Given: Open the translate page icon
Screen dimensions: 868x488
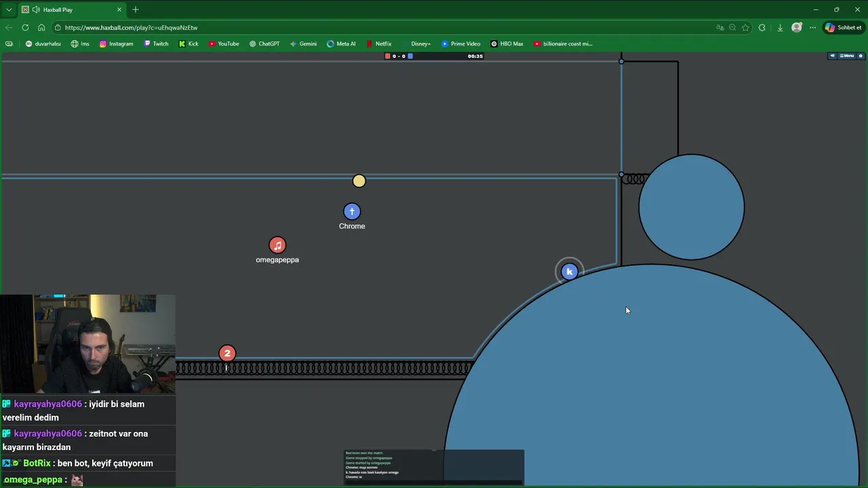Looking at the screenshot, I should click(x=720, y=28).
